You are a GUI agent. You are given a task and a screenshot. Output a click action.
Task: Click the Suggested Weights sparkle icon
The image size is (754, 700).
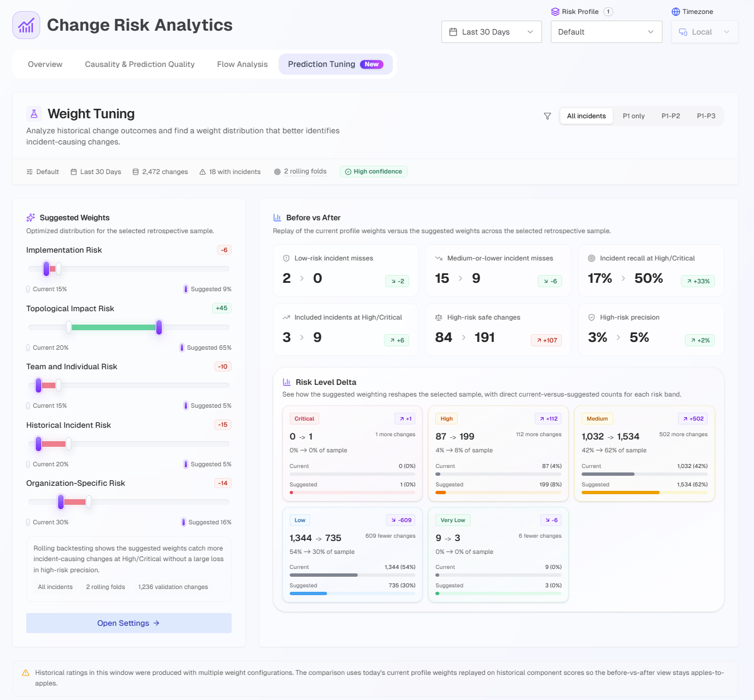pyautogui.click(x=31, y=218)
